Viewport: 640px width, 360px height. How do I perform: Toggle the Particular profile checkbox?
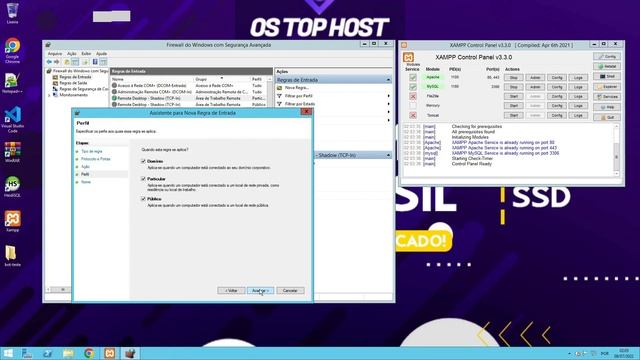point(143,179)
